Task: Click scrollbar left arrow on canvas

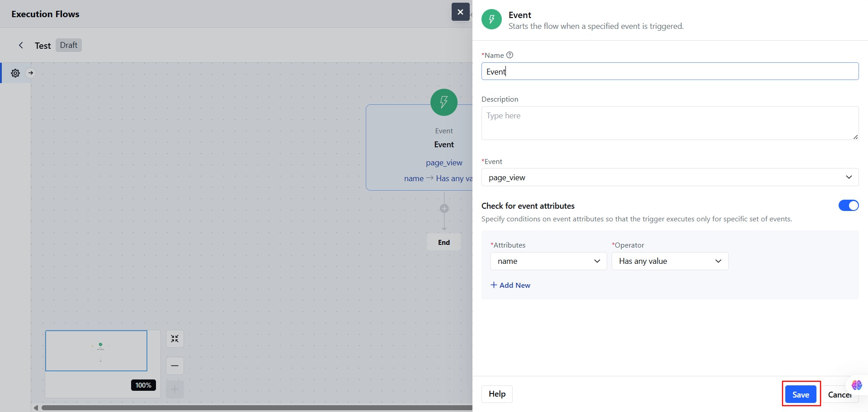Action: click(x=36, y=407)
